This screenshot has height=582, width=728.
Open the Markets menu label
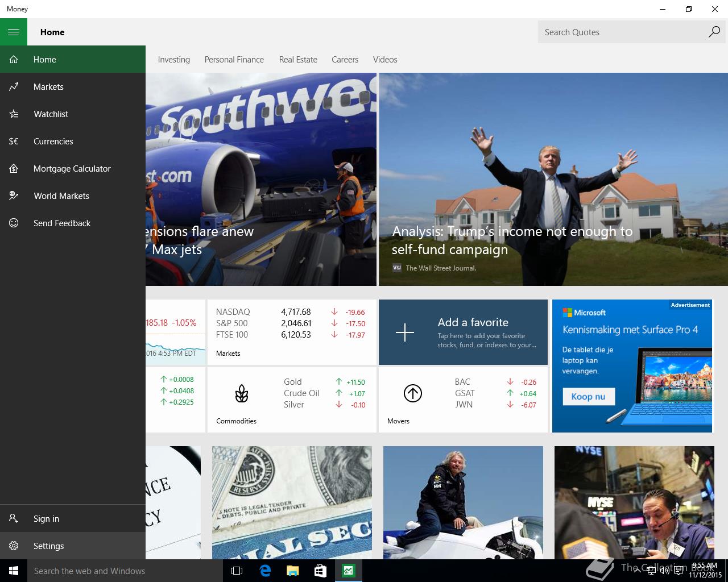coord(48,86)
